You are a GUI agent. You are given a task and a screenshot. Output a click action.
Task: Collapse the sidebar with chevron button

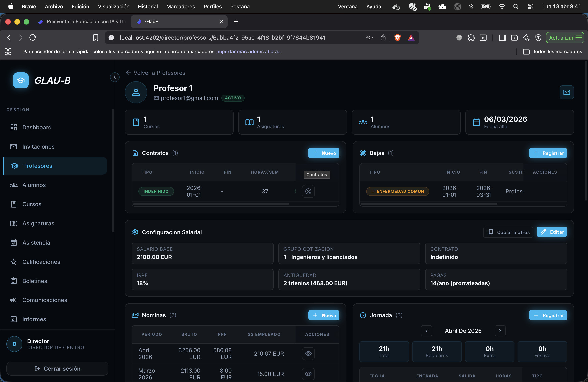tap(115, 77)
